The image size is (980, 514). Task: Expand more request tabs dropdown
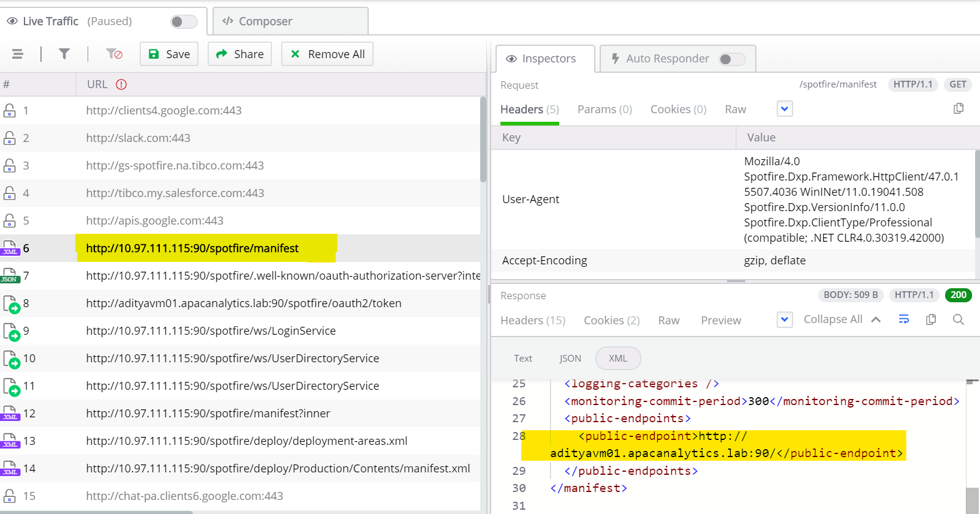785,109
